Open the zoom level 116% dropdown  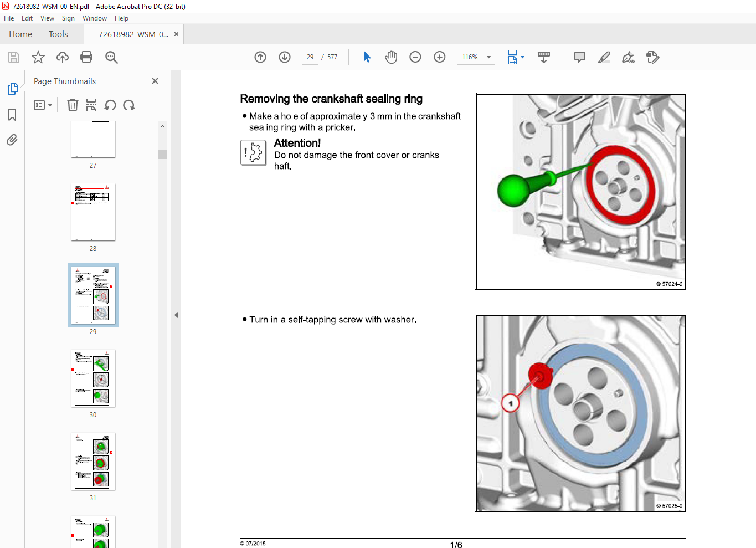tap(488, 57)
